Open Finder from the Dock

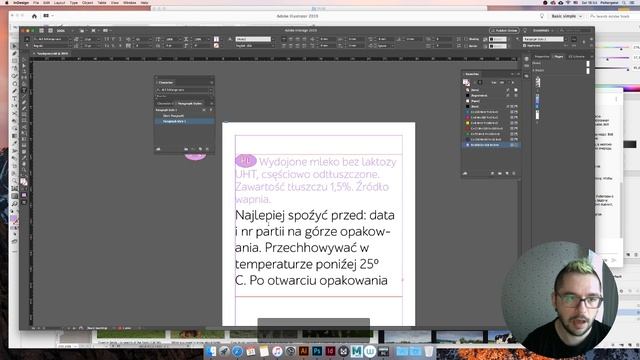coord(211,351)
